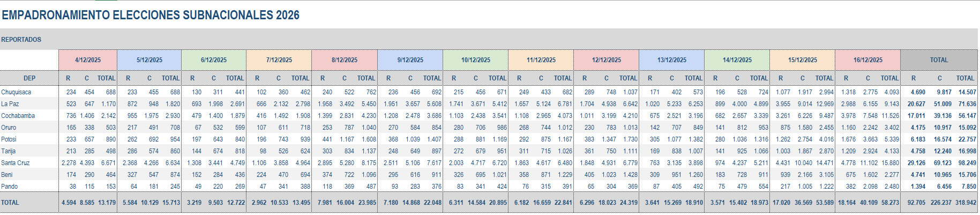Click the Pando department row label
The height and width of the screenshot is (215, 980).
coord(10,187)
